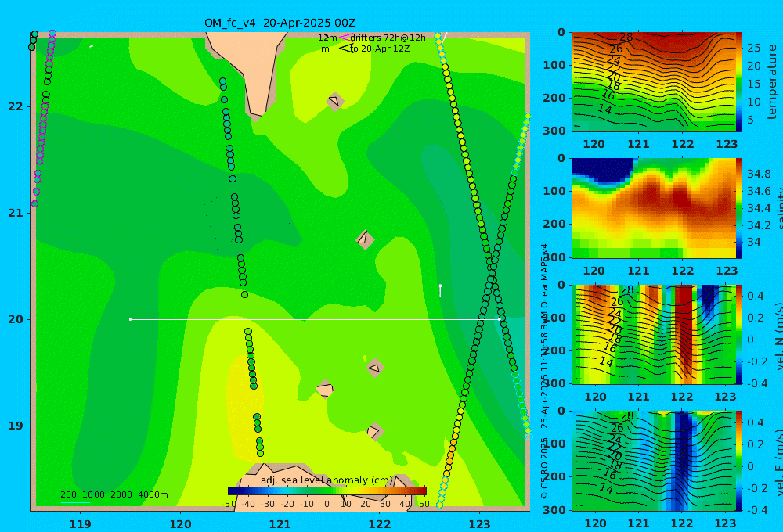Screen dimensions: 783x532
Task: Click the 'drifters 72h@12h' legend text
Action: [x=388, y=38]
